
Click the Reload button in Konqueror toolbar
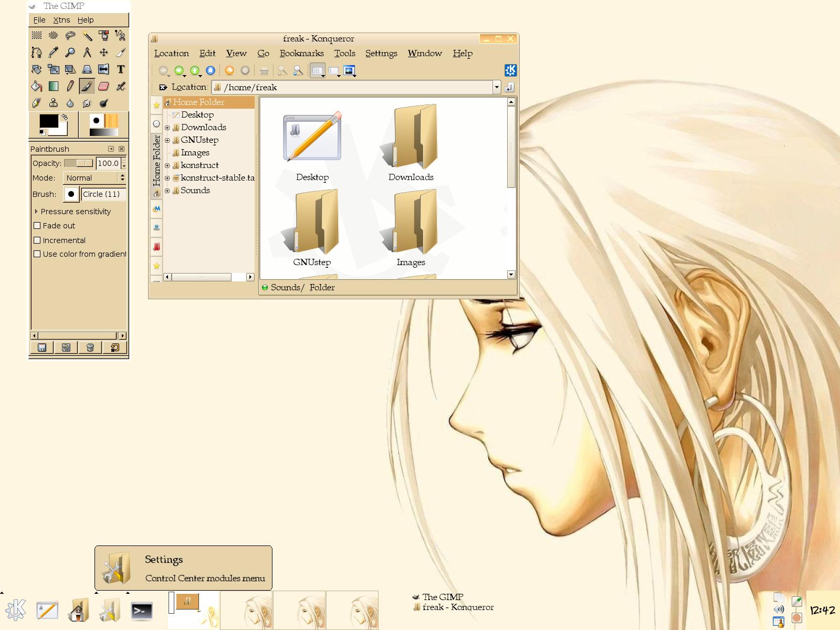click(229, 70)
